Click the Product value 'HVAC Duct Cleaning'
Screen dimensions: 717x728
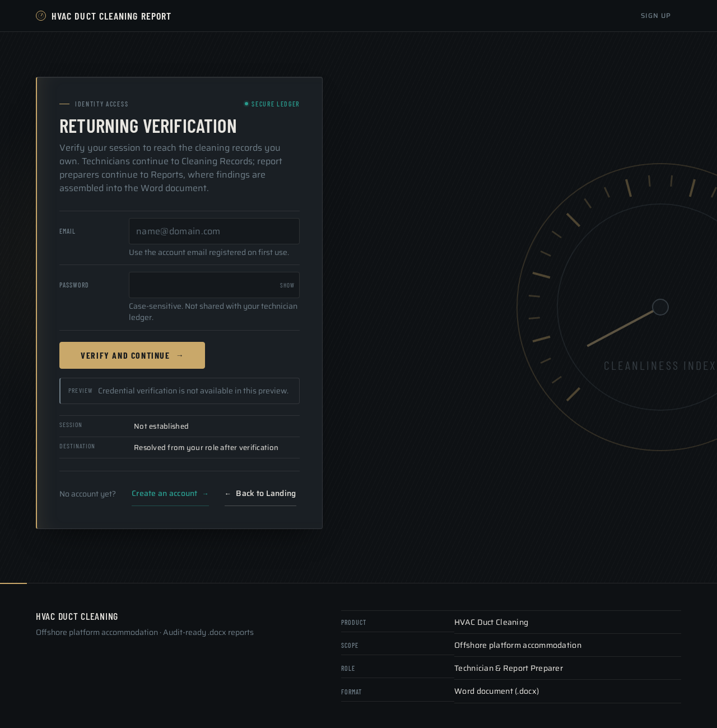[x=491, y=622]
